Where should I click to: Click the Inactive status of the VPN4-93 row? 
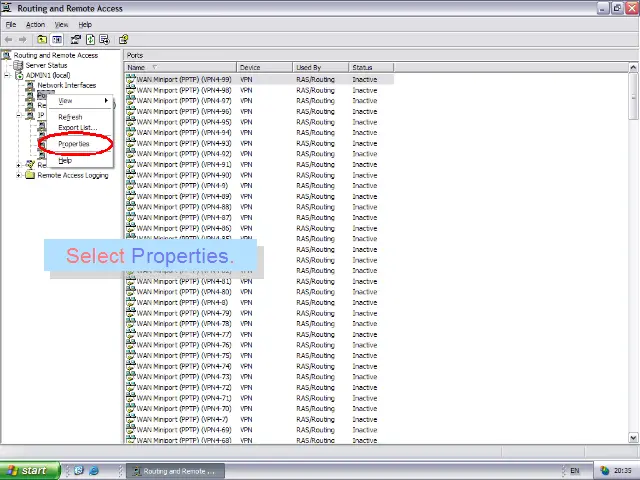click(364, 143)
